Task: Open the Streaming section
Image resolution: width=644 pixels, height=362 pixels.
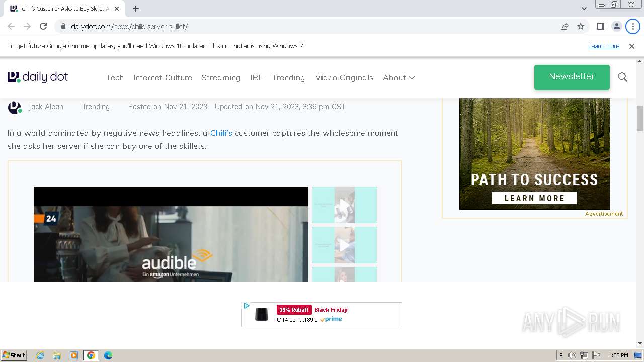Action: (221, 77)
